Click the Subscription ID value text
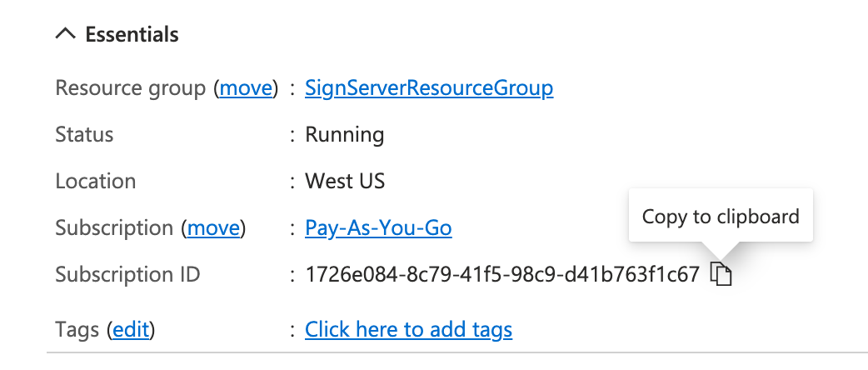This screenshot has width=868, height=370. click(x=502, y=274)
